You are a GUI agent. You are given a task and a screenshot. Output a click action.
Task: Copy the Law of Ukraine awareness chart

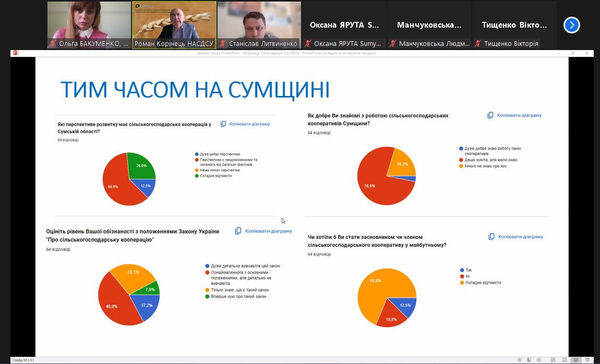click(x=263, y=231)
